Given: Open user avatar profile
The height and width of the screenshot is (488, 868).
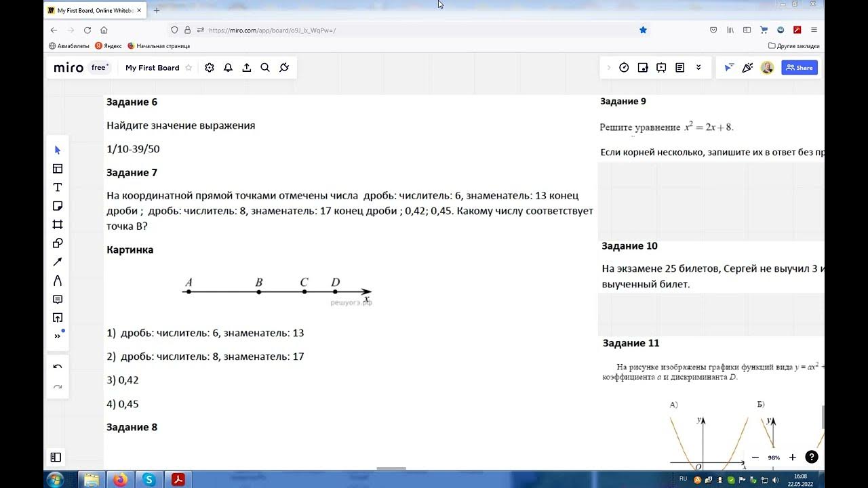Looking at the screenshot, I should [x=767, y=68].
